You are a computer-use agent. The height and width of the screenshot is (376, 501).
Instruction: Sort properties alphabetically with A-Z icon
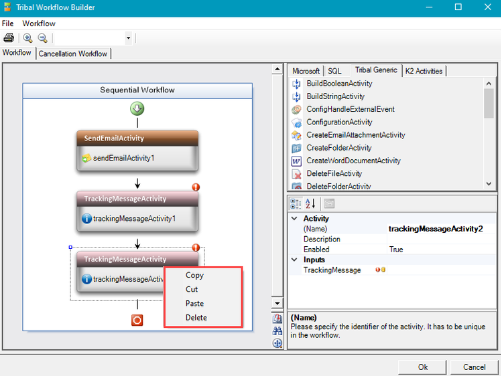point(310,203)
